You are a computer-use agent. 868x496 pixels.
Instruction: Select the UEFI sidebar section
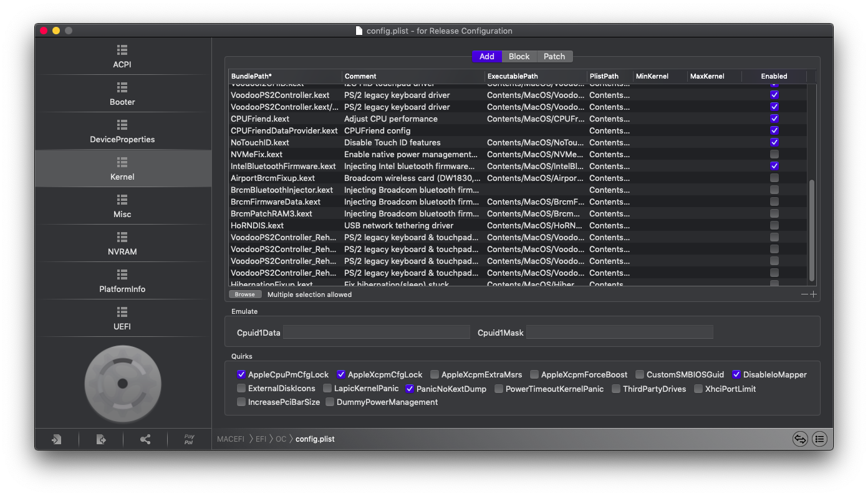tap(122, 318)
